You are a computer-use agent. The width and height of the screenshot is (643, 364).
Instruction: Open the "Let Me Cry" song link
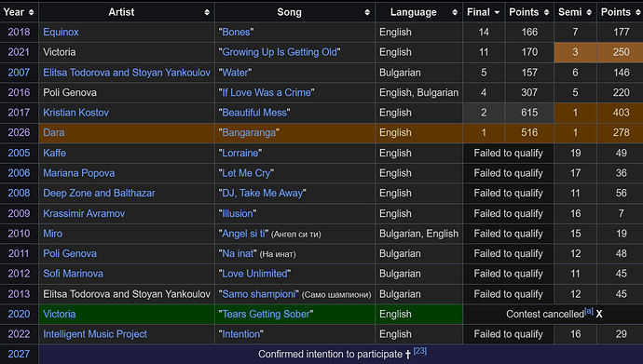pos(246,173)
